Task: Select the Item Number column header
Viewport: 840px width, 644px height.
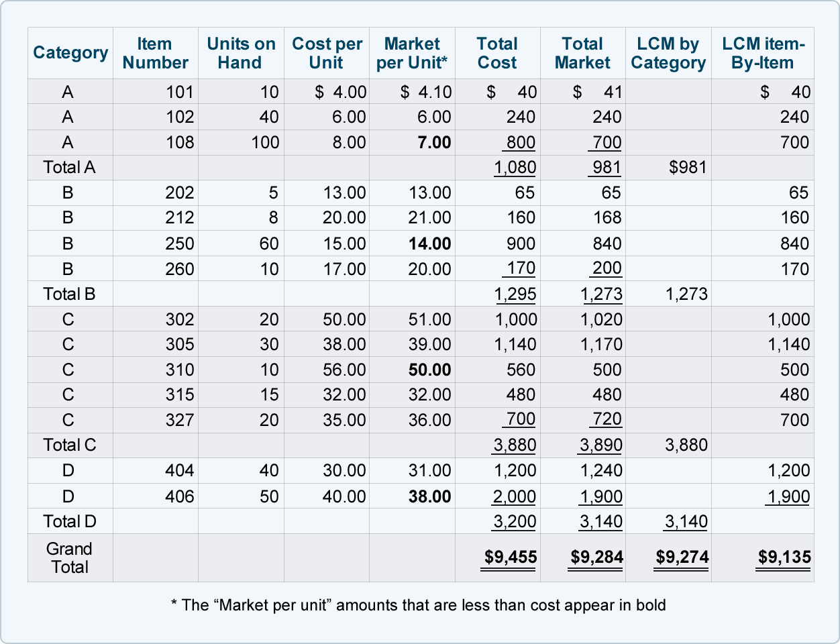Action: 155,53
